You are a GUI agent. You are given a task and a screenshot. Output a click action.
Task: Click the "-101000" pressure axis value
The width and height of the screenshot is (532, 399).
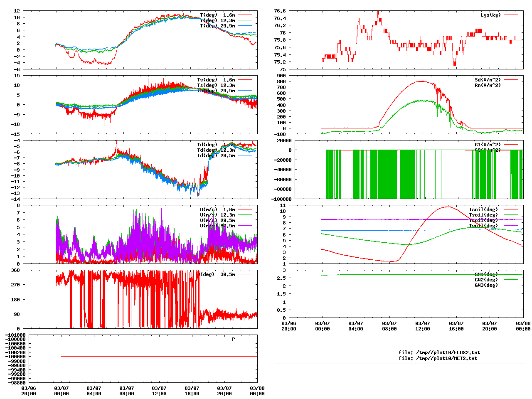15,335
